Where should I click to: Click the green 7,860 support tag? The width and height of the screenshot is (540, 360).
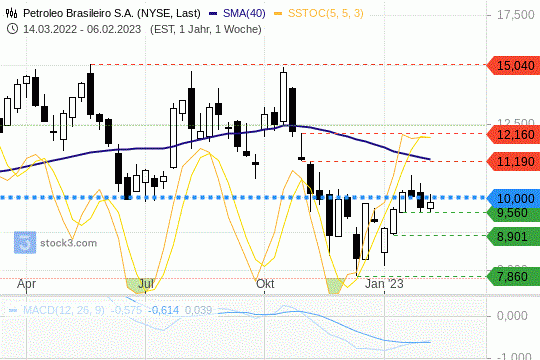[x=513, y=276]
